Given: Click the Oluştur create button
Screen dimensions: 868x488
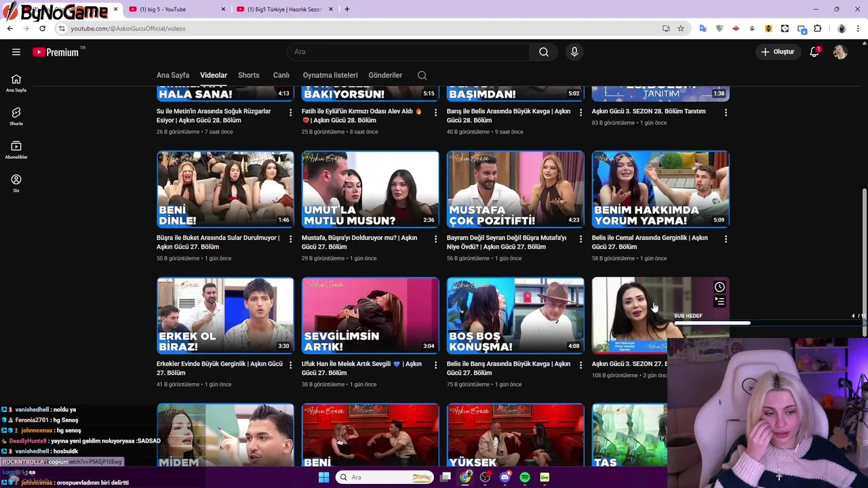Looking at the screenshot, I should click(777, 52).
